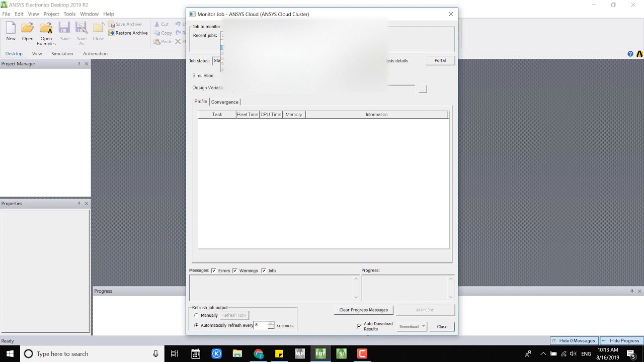Click Restore Archive in the ribbon
The height and width of the screenshot is (362, 644).
128,33
